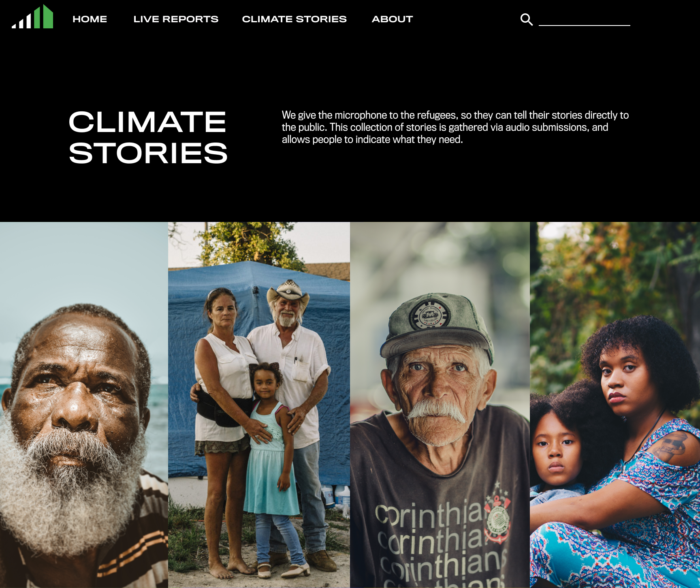Go to the HOME page
The width and height of the screenshot is (700, 588).
click(x=90, y=19)
